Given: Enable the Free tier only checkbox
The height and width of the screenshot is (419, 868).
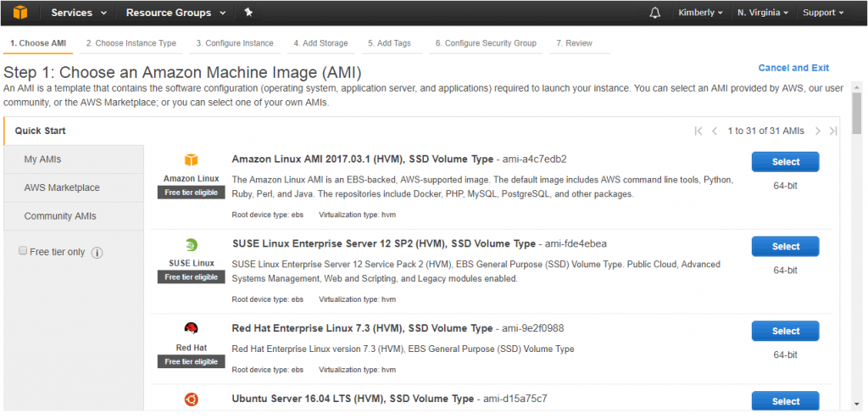Looking at the screenshot, I should pos(23,251).
